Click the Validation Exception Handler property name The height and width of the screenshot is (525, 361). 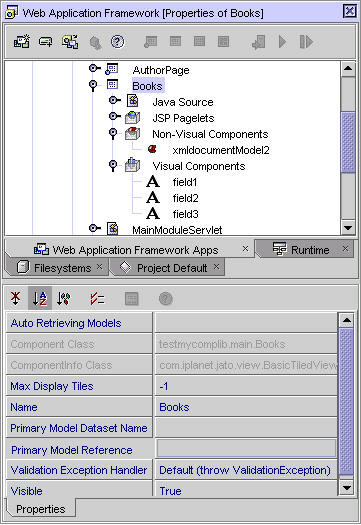(79, 470)
